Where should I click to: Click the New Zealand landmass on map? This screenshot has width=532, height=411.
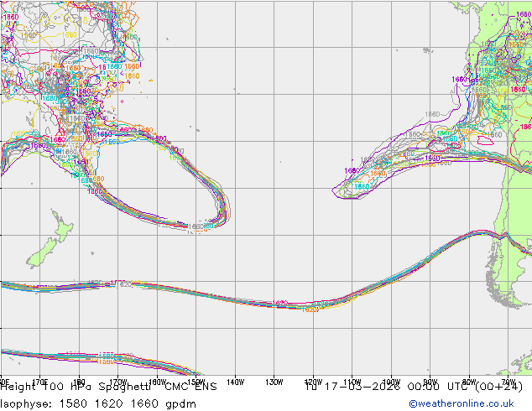[x=50, y=241]
